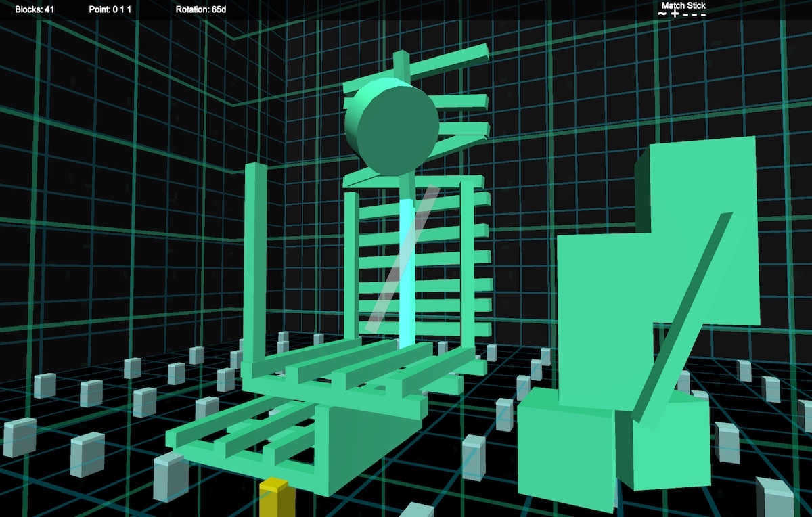Click the "Rotation: 65d" readout
Image resolution: width=812 pixels, height=517 pixels.
pyautogui.click(x=200, y=9)
